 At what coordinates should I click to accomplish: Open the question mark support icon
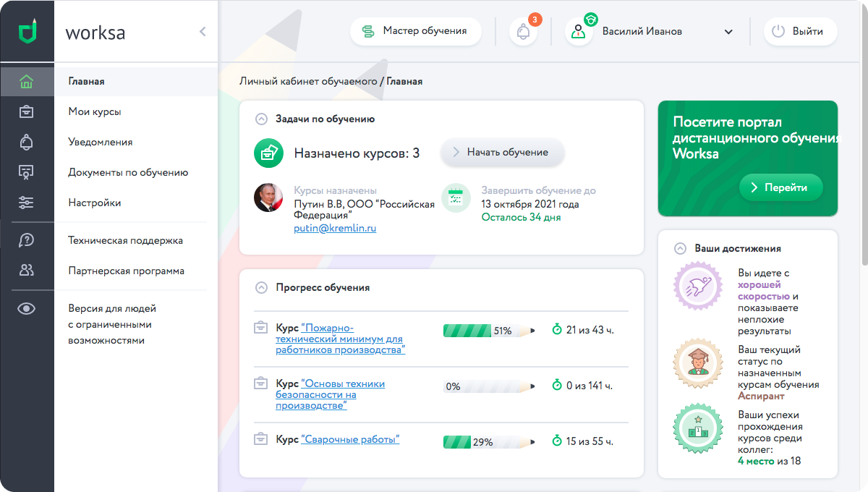[x=27, y=240]
